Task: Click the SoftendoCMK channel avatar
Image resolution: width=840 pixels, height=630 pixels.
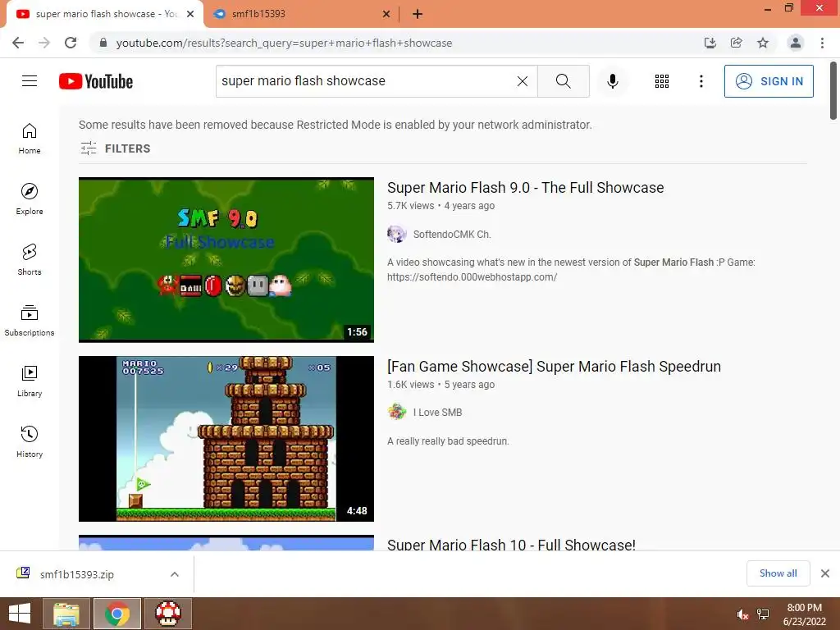Action: pos(396,234)
